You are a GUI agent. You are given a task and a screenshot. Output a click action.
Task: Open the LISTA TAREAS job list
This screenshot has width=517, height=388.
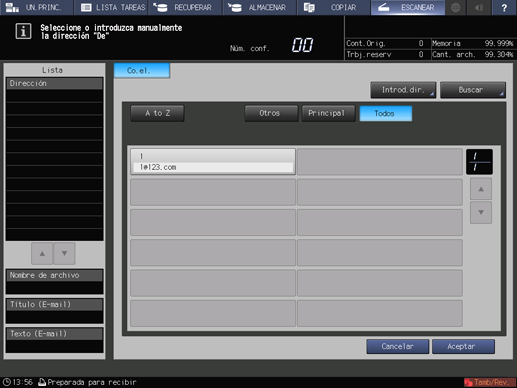coord(111,7)
